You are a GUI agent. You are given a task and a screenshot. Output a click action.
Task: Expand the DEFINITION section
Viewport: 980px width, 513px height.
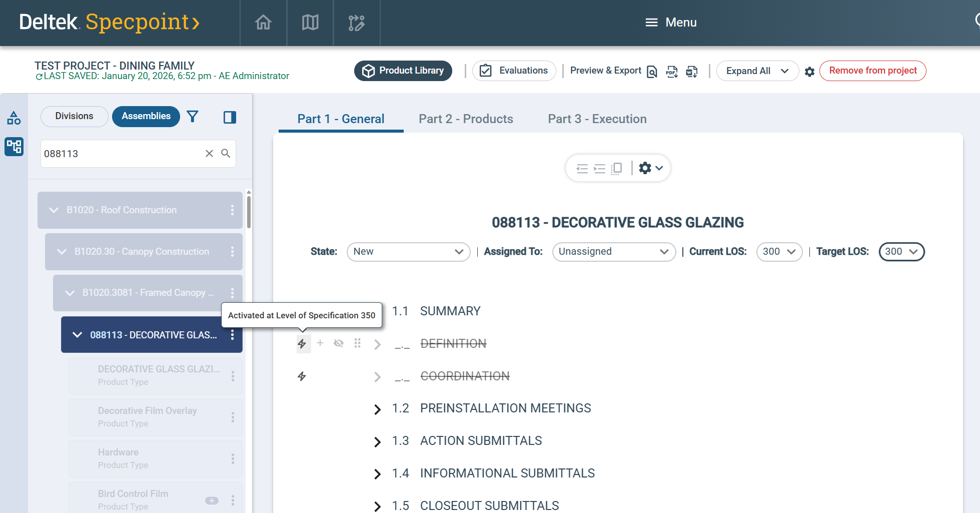377,344
